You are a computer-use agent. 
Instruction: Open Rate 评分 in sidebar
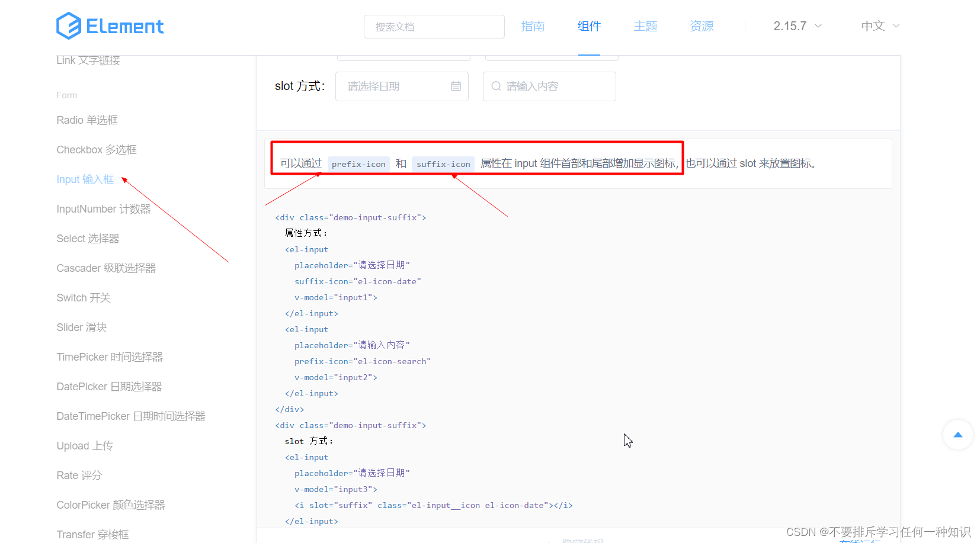click(x=79, y=475)
